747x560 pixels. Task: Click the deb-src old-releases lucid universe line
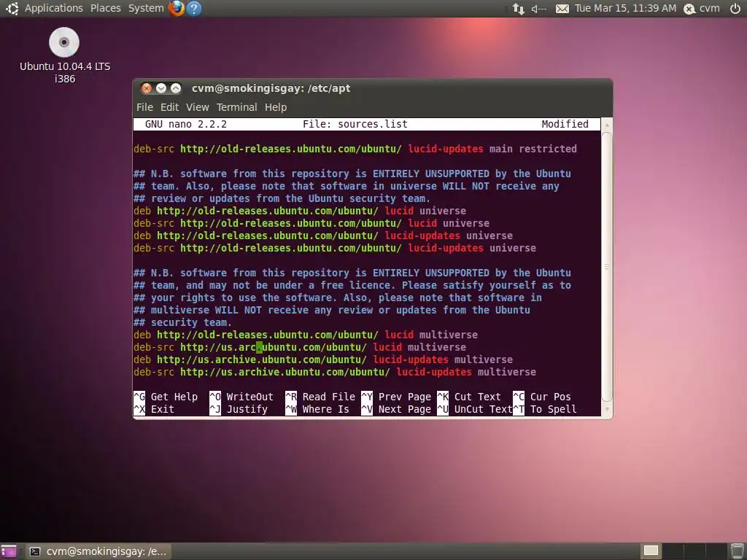[311, 223]
